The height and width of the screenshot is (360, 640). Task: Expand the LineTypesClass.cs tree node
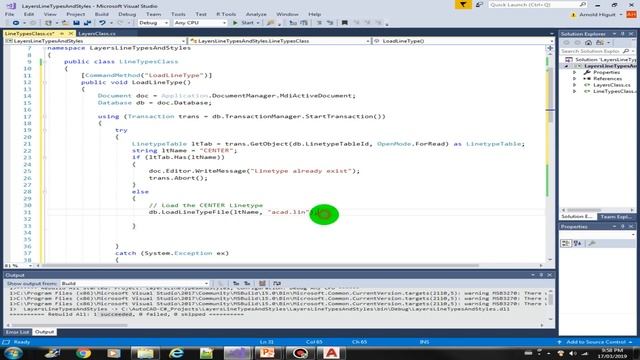coord(575,91)
